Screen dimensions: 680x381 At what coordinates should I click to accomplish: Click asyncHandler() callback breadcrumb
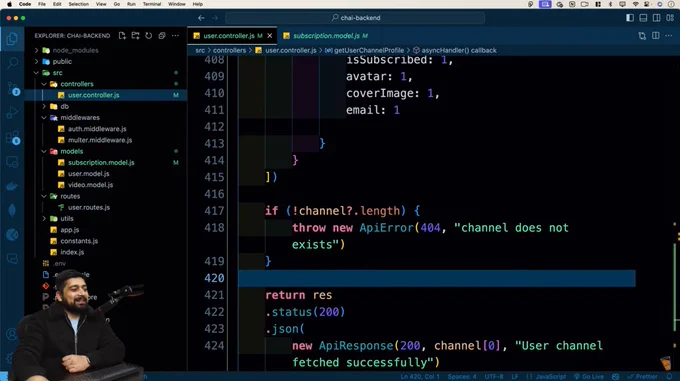point(459,50)
